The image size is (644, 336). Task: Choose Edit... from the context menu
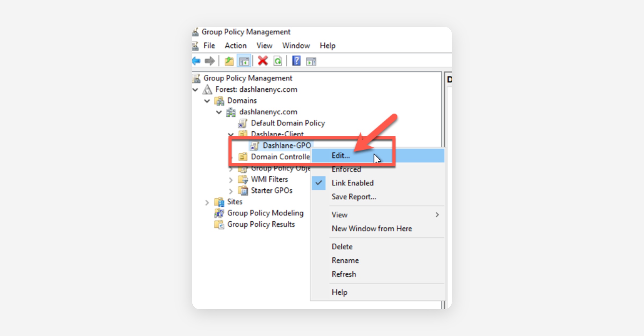(341, 156)
